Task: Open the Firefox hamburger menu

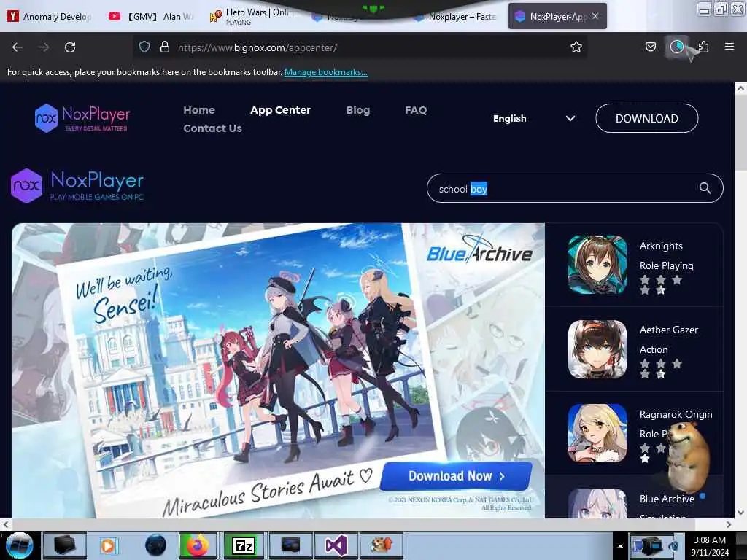Action: coord(729,47)
